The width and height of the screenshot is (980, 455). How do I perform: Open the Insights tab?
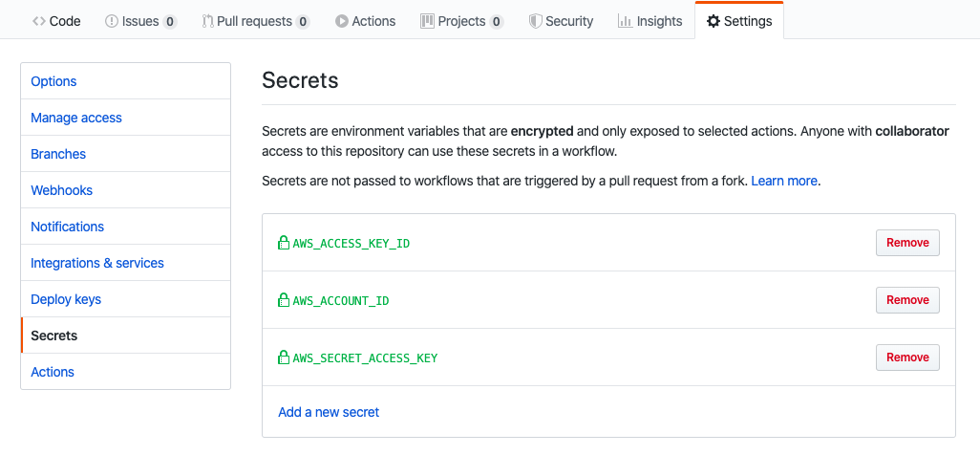pos(650,21)
